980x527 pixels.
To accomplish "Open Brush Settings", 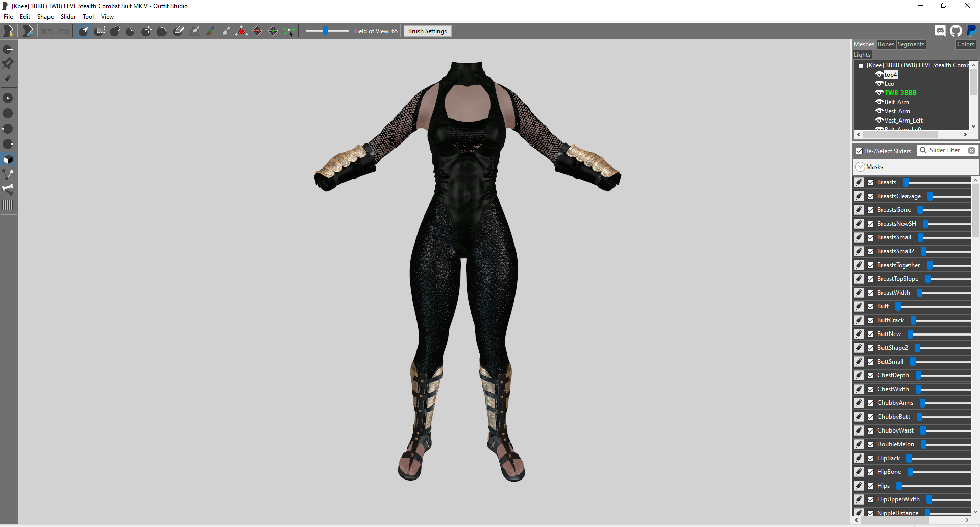I will (x=427, y=31).
